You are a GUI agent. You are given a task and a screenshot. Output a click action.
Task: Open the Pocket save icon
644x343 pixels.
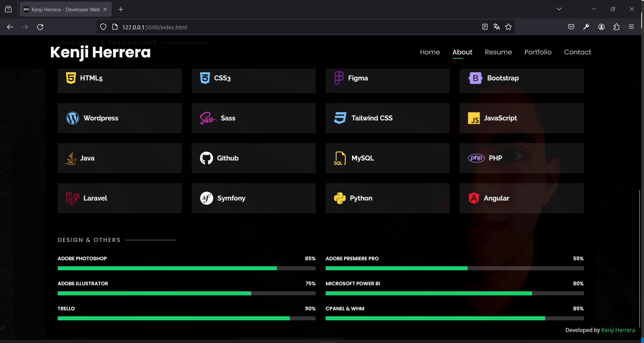tap(571, 27)
